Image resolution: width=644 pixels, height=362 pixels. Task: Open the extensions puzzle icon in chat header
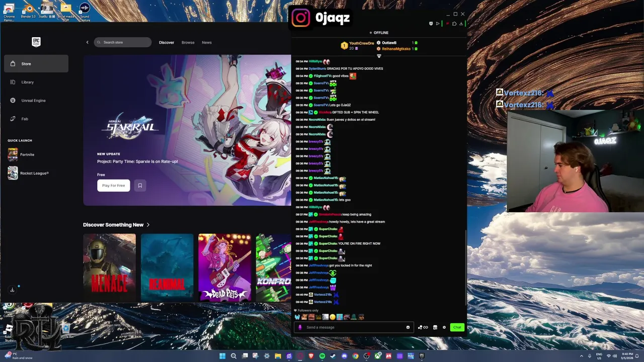(x=454, y=24)
